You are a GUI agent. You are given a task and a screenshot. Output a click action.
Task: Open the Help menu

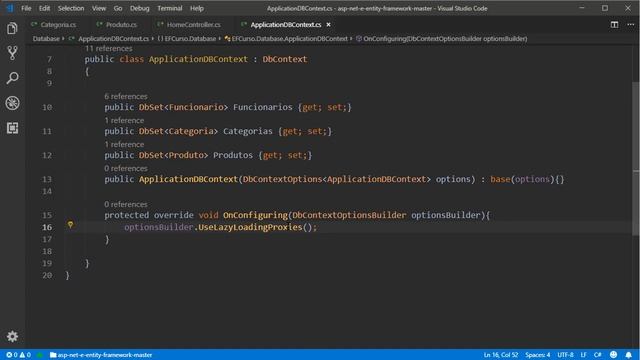click(197, 8)
